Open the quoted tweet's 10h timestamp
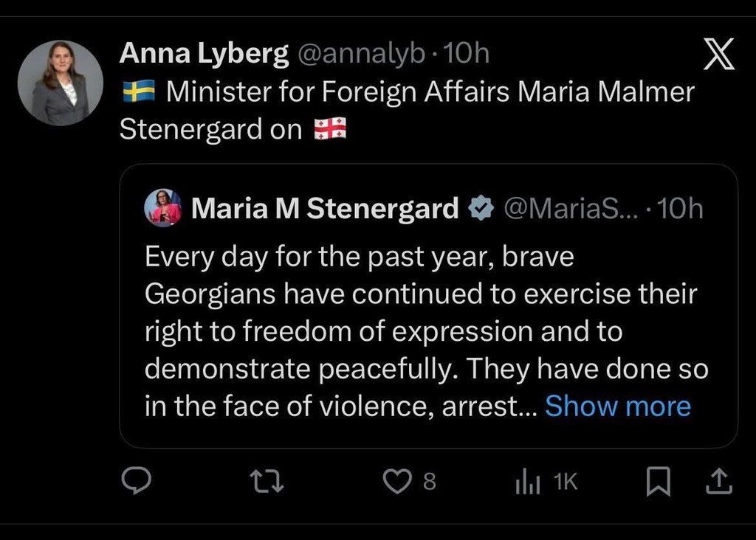Screen dimensions: 756x540 [x=679, y=210]
